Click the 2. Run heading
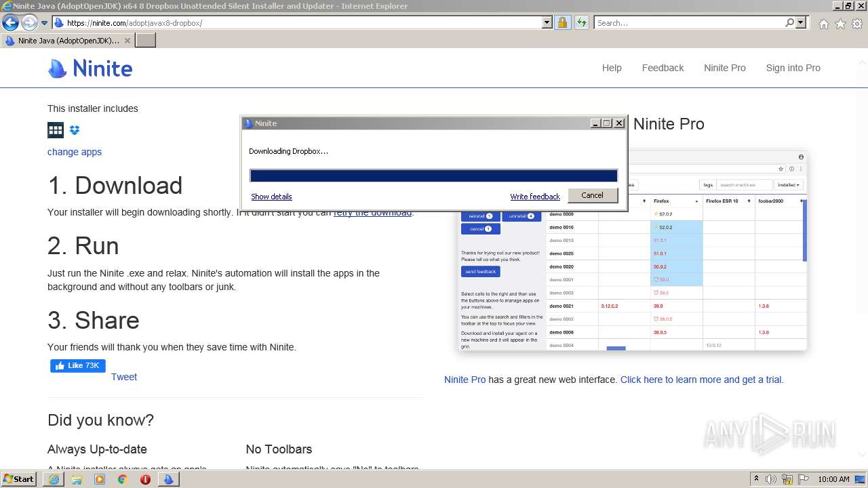Image resolution: width=868 pixels, height=488 pixels. coord(83,246)
